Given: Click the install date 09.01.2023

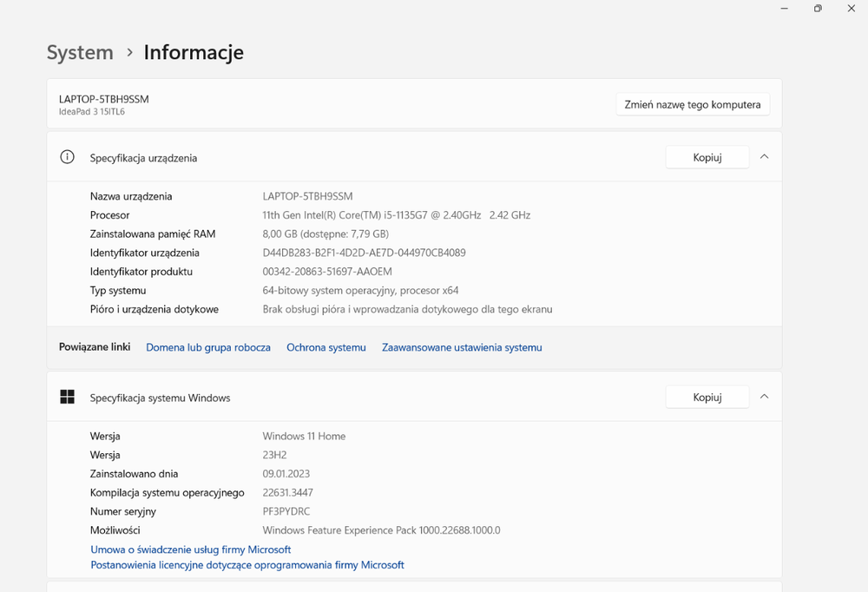Looking at the screenshot, I should [x=286, y=473].
